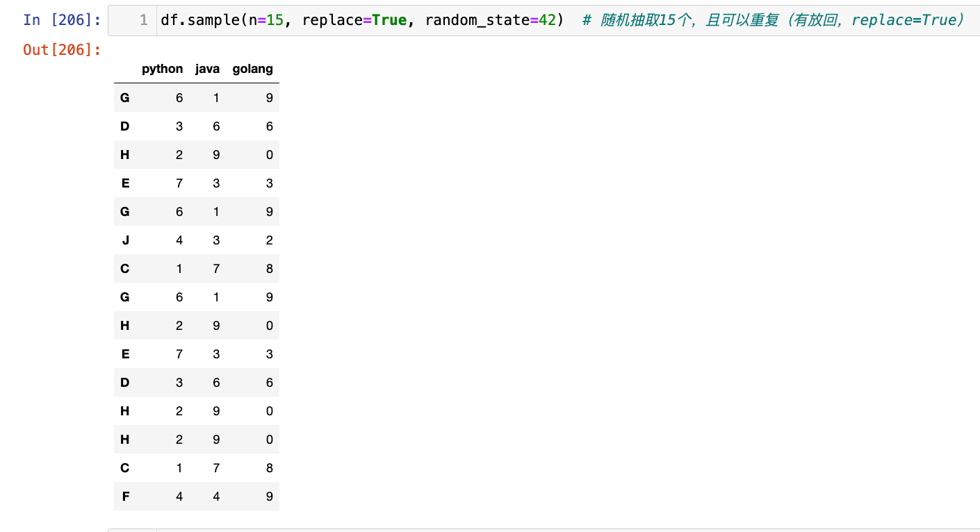The height and width of the screenshot is (532, 980).
Task: Click the last C row index label
Action: pyautogui.click(x=125, y=468)
